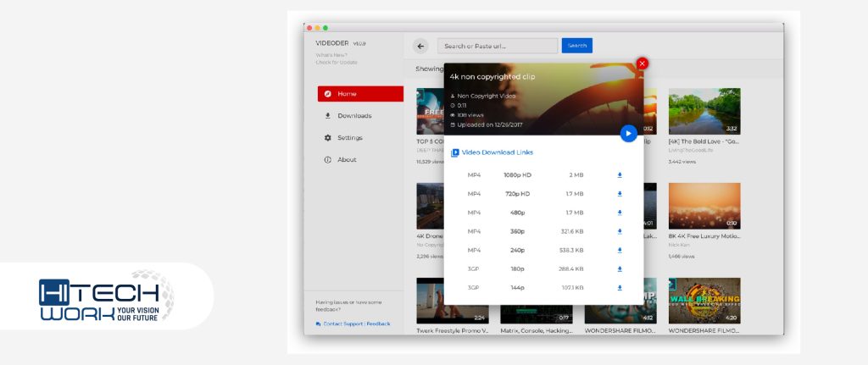Click the Non Copyright Video uploader name

pyautogui.click(x=486, y=97)
